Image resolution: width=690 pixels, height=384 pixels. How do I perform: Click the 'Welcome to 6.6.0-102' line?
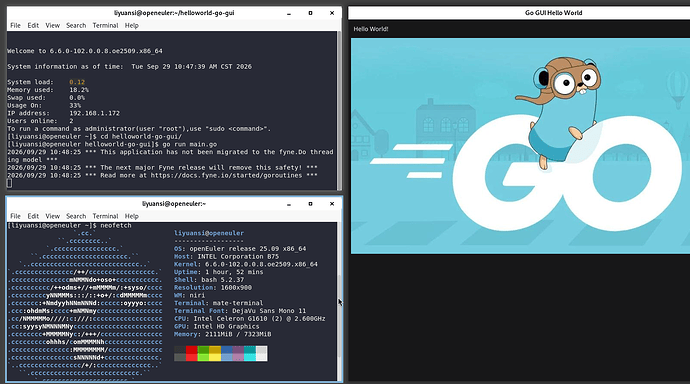pos(84,51)
